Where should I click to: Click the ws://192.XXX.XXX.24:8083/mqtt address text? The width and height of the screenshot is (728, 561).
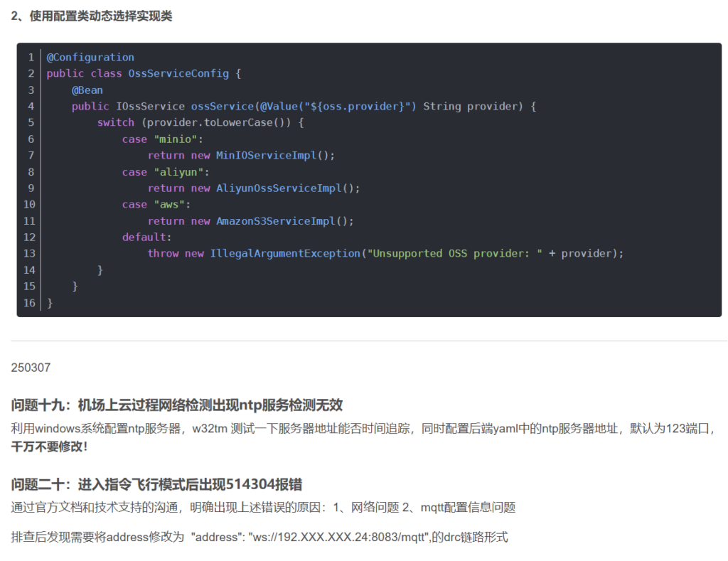tap(337, 537)
